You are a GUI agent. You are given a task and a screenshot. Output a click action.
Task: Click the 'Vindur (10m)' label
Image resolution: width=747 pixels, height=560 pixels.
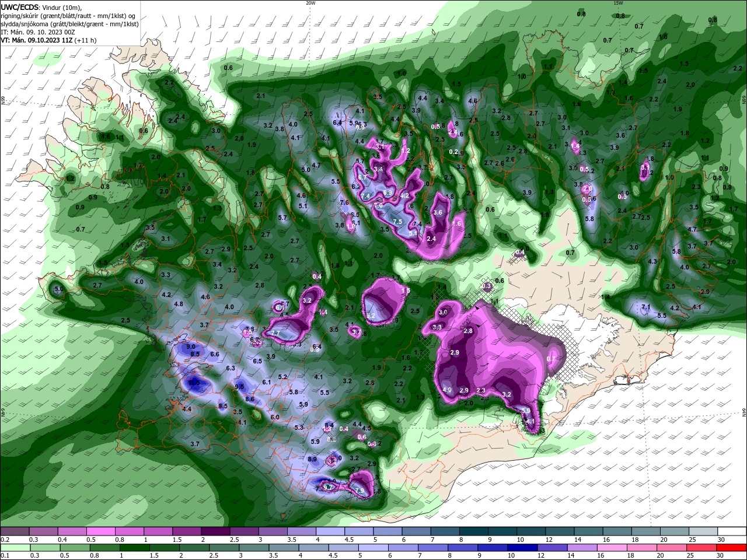[62, 7]
